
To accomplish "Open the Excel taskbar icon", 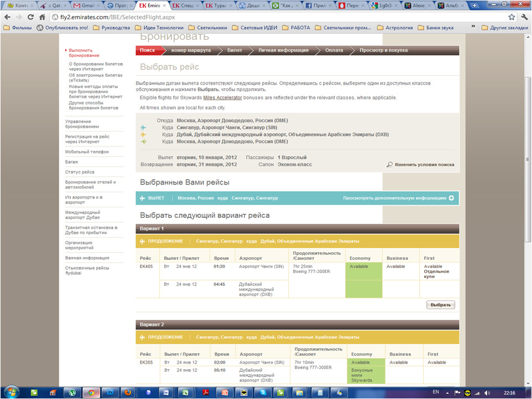I will [x=185, y=393].
